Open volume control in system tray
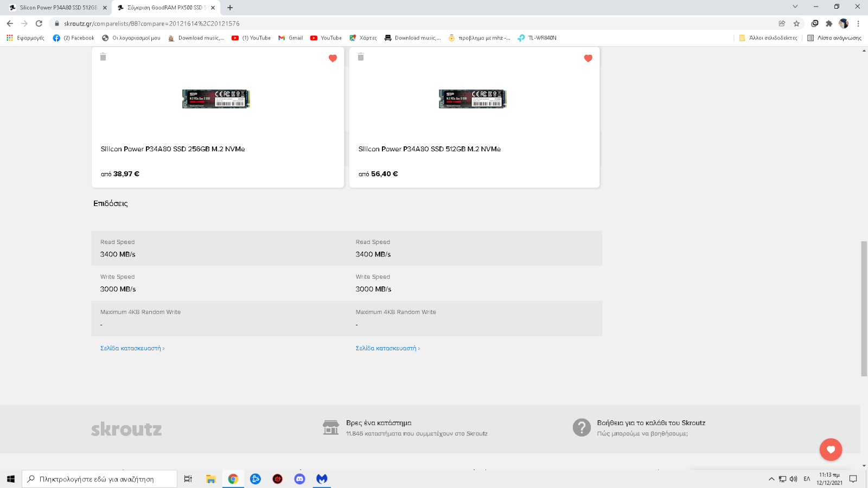868x488 pixels. [794, 479]
